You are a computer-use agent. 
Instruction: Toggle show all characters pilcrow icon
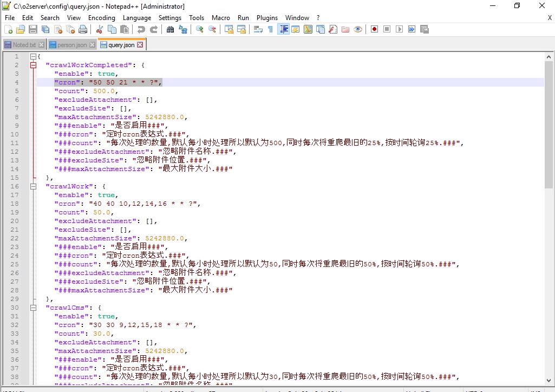(x=270, y=29)
